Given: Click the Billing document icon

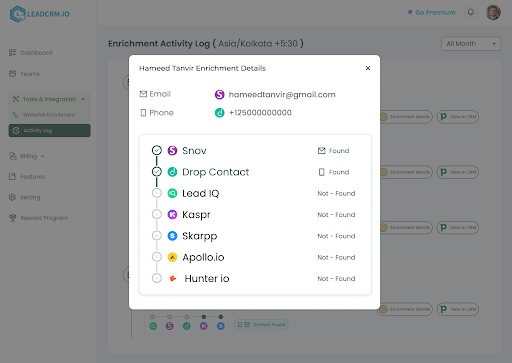Looking at the screenshot, I should 13,156.
